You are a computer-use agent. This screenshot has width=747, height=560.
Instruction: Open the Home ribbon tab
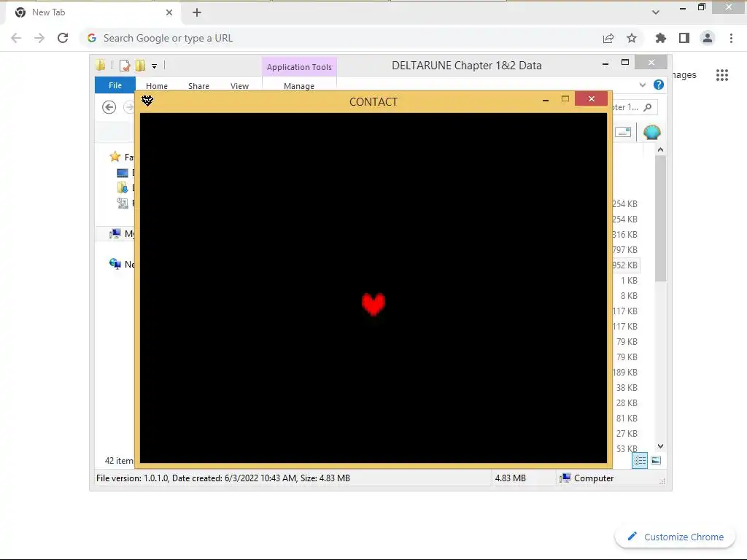(x=157, y=86)
